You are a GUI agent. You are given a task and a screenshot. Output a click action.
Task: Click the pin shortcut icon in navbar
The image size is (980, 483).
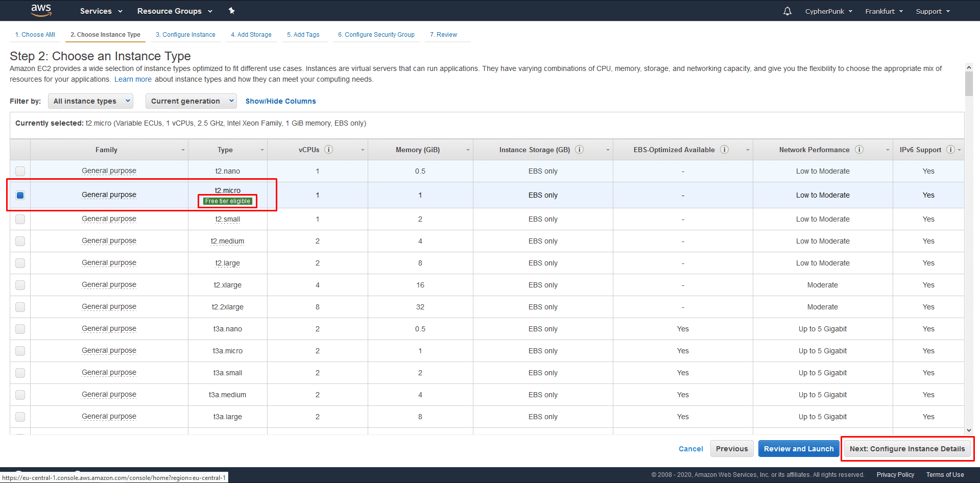(231, 11)
